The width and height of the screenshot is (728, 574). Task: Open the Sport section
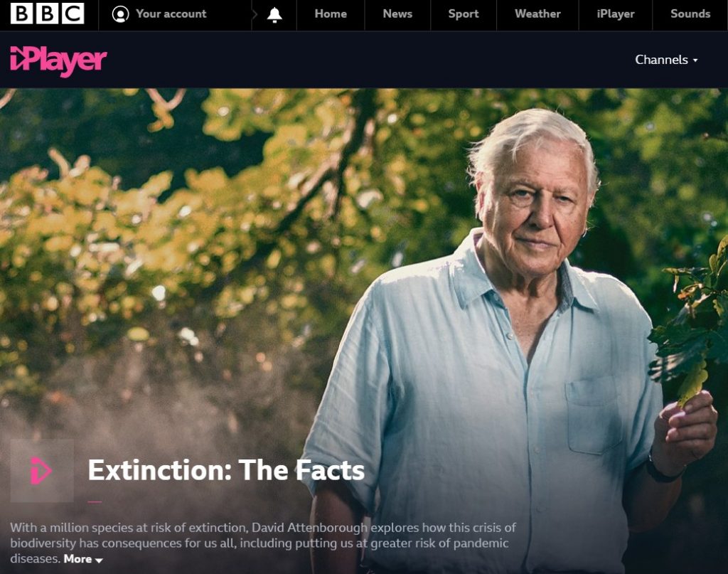(x=464, y=14)
